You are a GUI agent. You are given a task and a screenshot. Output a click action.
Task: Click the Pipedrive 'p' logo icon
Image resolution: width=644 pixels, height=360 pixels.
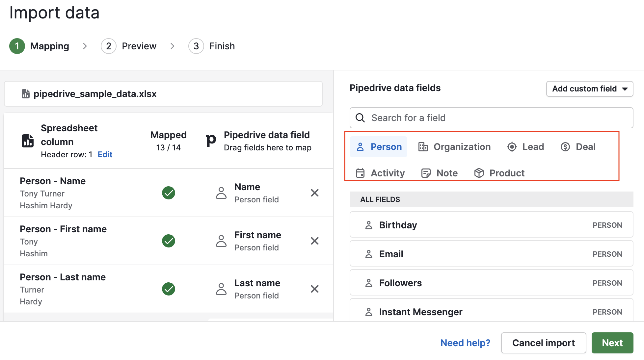pos(211,141)
